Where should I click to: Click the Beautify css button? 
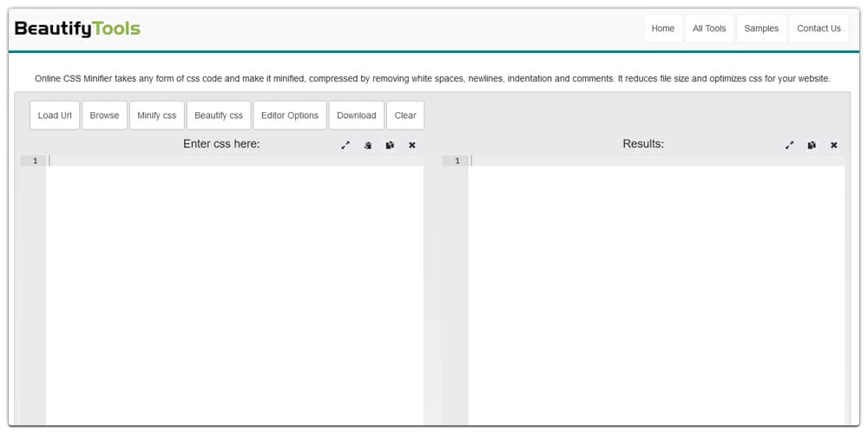click(x=219, y=115)
